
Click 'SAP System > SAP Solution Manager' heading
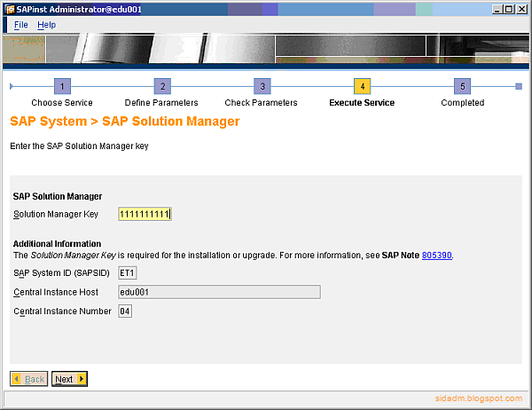[x=125, y=122]
